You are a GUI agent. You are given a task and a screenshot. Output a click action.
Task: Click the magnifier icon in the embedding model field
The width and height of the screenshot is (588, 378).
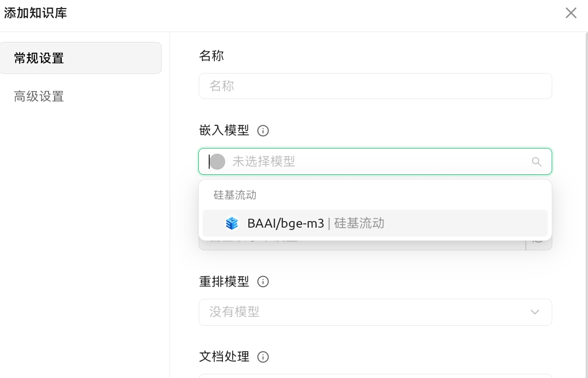click(x=536, y=162)
